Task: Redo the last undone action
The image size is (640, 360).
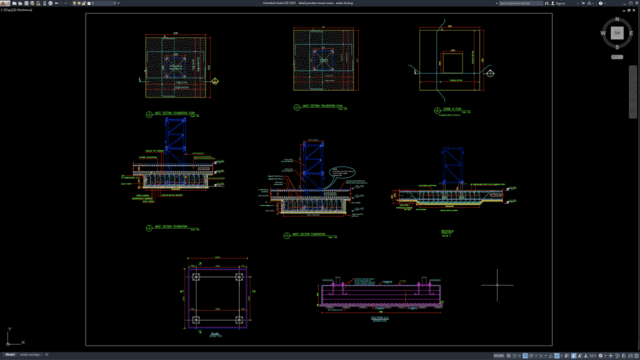Action: click(x=66, y=3)
